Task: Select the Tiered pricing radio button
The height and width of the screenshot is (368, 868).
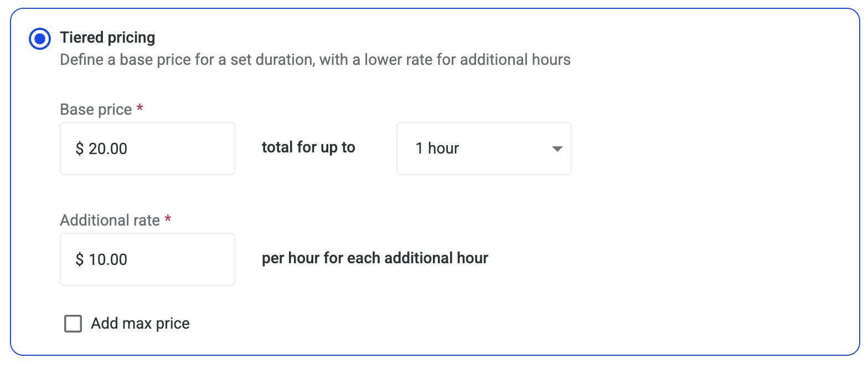Action: click(x=40, y=39)
